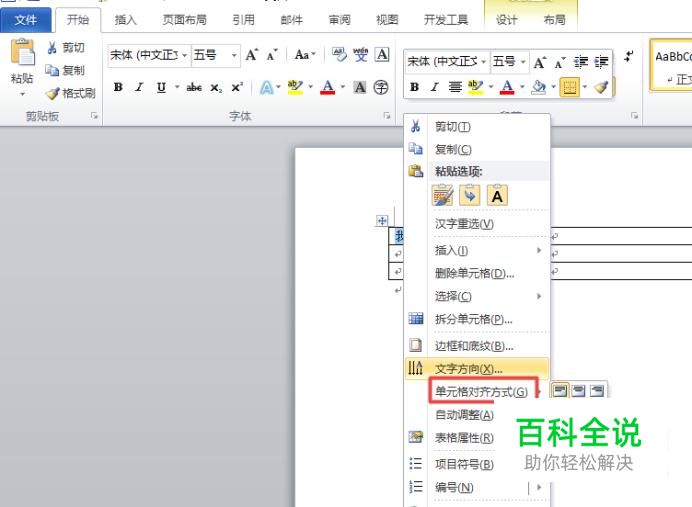Apply the ribbon red font color button
Screen dimensions: 692x507
[x=327, y=87]
